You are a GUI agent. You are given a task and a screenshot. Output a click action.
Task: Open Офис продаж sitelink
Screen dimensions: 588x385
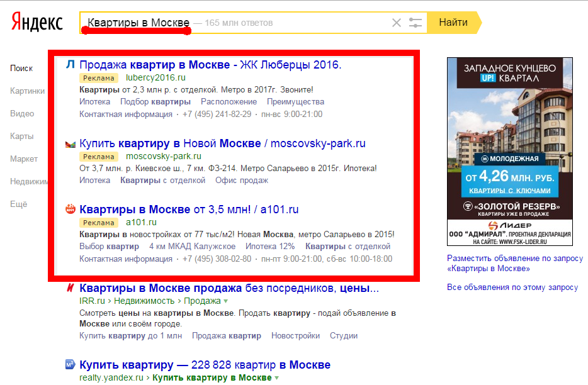pyautogui.click(x=242, y=181)
